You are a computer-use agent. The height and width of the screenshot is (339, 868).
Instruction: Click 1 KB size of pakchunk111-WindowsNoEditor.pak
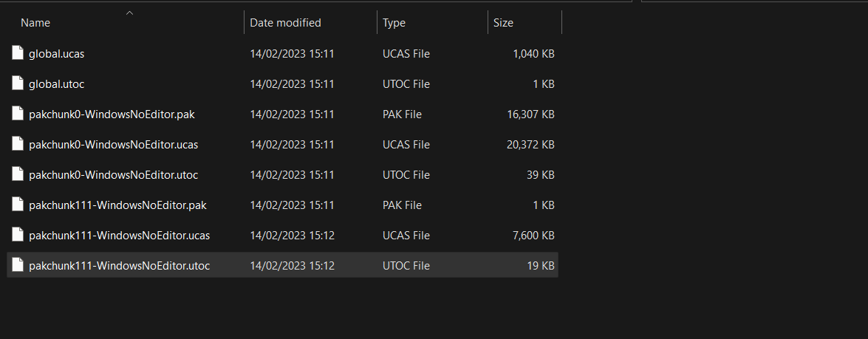click(544, 205)
